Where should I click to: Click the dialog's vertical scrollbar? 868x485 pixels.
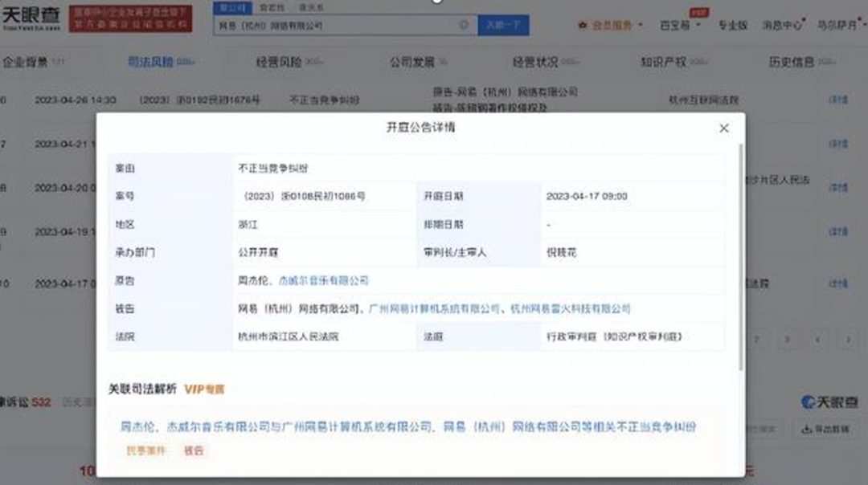coord(740,257)
